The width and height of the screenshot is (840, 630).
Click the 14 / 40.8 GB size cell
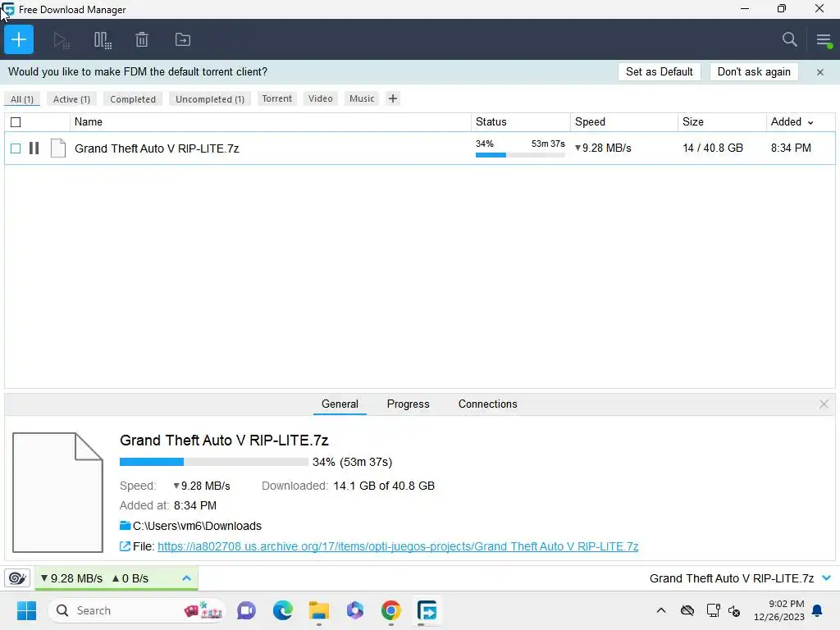click(x=713, y=148)
